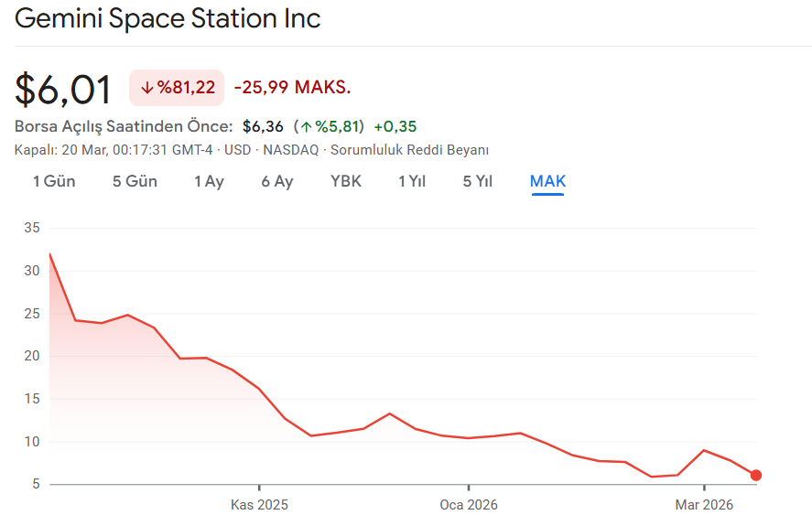Click the $6,36 pre-market price
812x526 pixels.
point(263,126)
